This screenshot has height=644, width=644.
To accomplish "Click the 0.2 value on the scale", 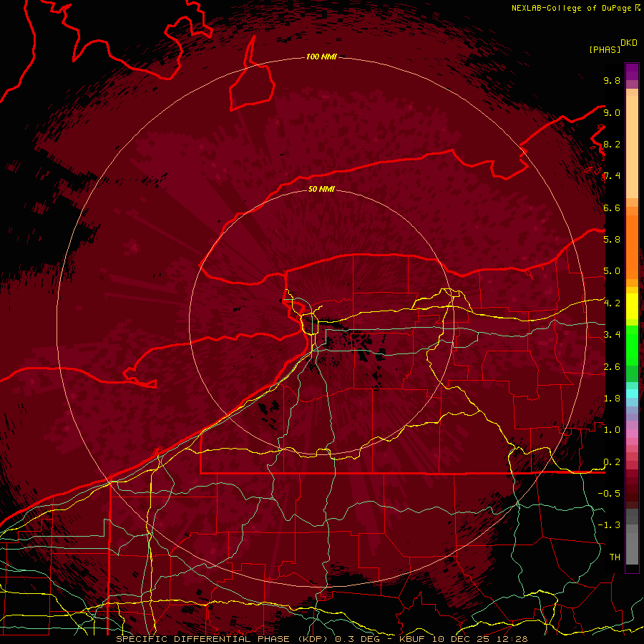I will coord(612,462).
